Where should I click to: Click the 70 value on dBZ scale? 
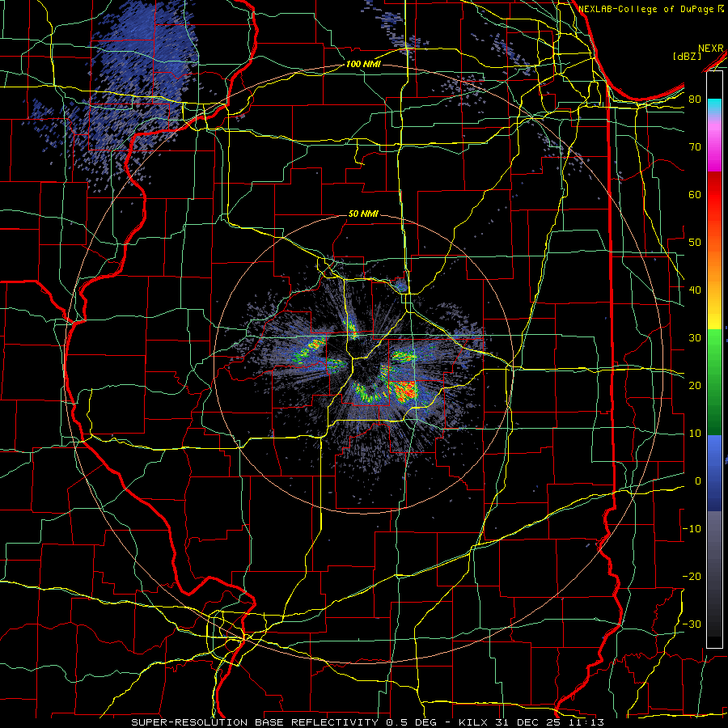pyautogui.click(x=695, y=146)
